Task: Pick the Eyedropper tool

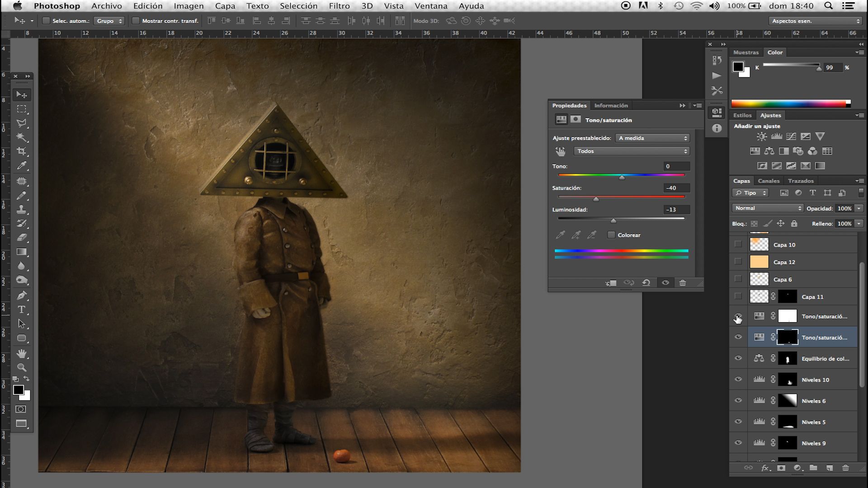Action: 21,166
